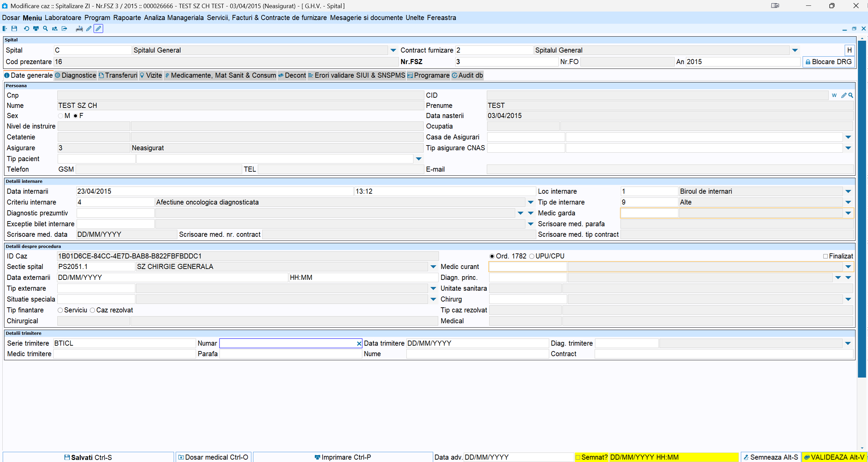Click the W icon next to CID
Image resolution: width=868 pixels, height=462 pixels.
pos(834,95)
